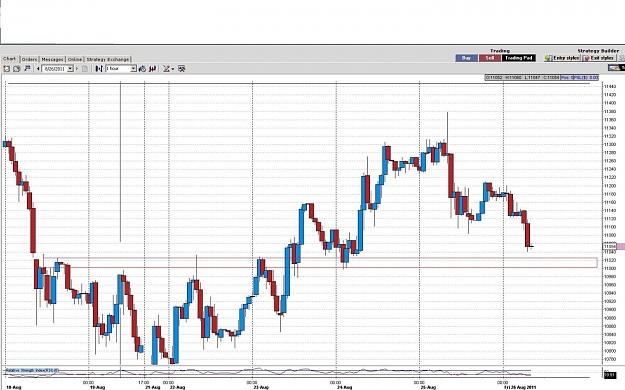Open the Messages tab
Image resolution: width=625 pixels, height=390 pixels.
pos(52,59)
